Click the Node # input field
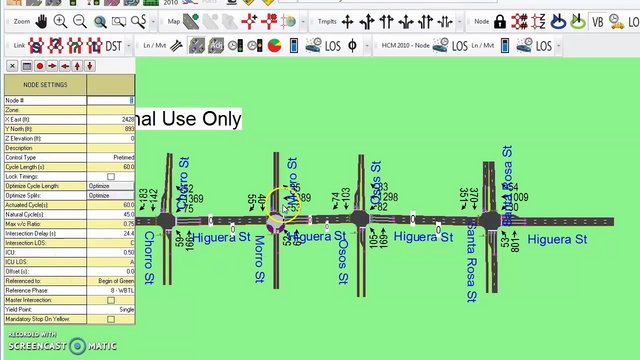The image size is (640, 360). pyautogui.click(x=111, y=100)
